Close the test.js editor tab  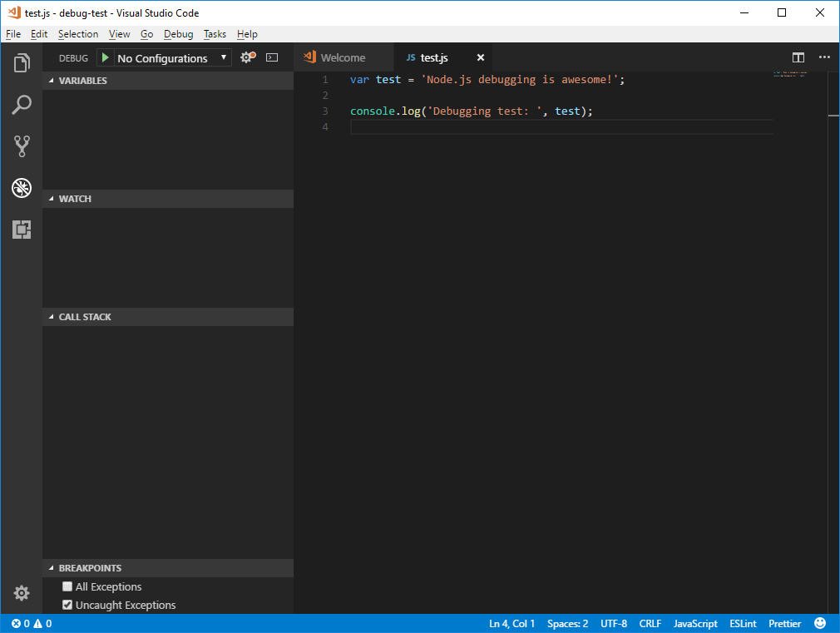coord(480,57)
